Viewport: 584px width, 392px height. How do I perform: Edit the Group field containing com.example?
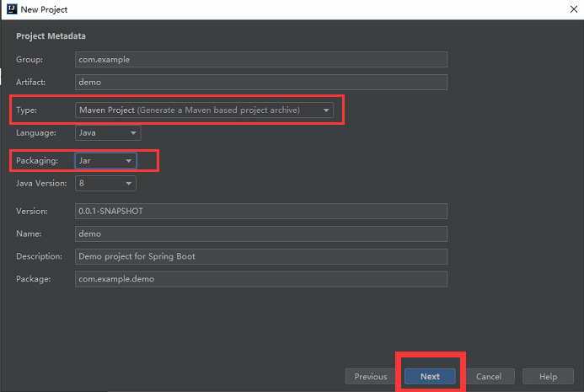click(261, 60)
